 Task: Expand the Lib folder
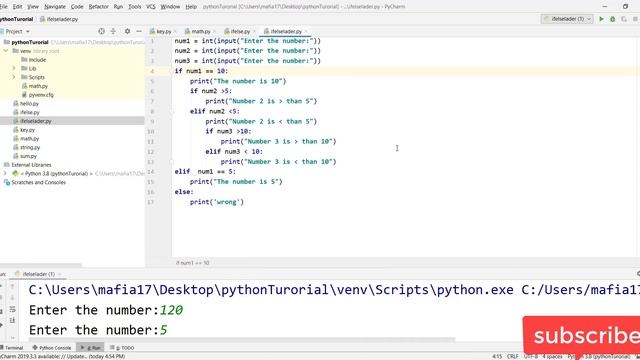(x=14, y=68)
